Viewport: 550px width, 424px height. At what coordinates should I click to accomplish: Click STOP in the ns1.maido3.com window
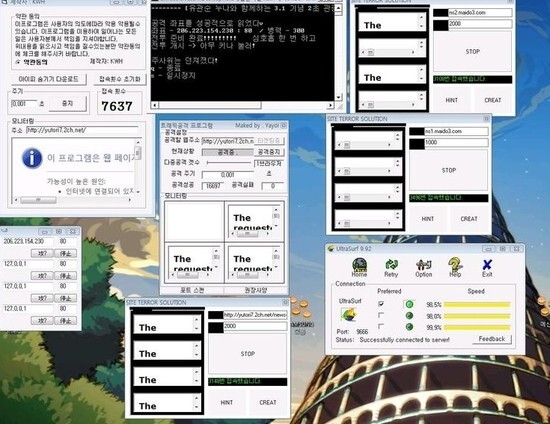click(x=449, y=170)
